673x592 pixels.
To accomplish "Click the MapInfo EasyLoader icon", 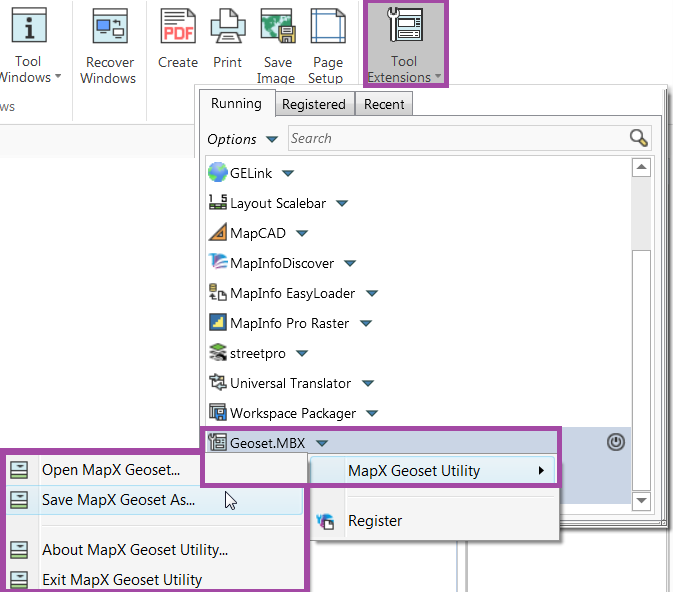I will click(218, 292).
